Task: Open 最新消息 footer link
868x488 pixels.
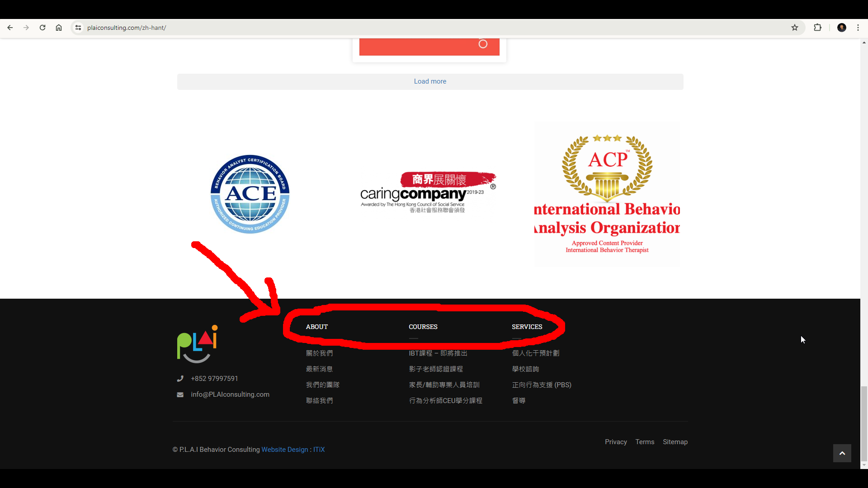Action: [320, 369]
